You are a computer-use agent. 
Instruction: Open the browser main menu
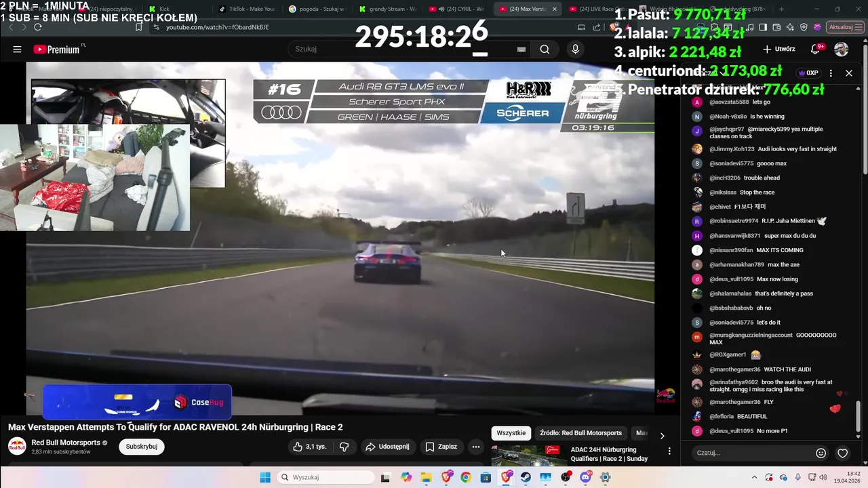[x=859, y=27]
